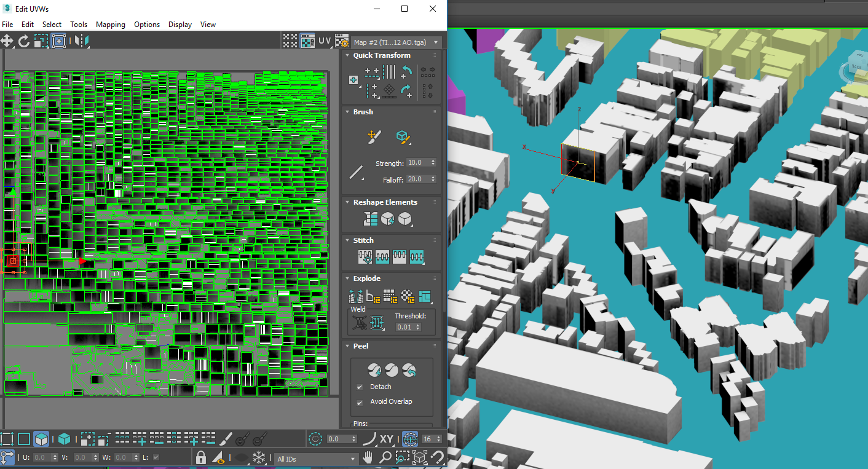This screenshot has width=868, height=469.
Task: Click the Falloff spinner arrows
Action: 433,179
